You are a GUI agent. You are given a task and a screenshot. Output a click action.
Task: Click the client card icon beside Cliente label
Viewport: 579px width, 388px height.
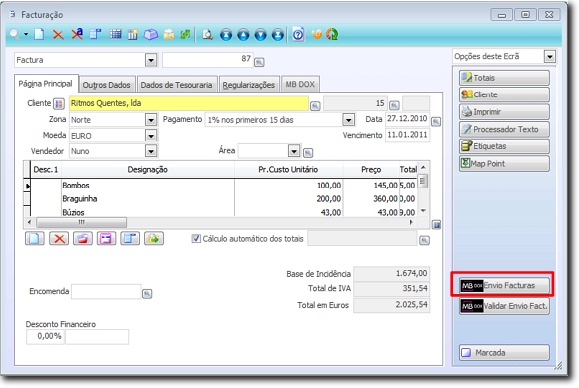pos(59,104)
